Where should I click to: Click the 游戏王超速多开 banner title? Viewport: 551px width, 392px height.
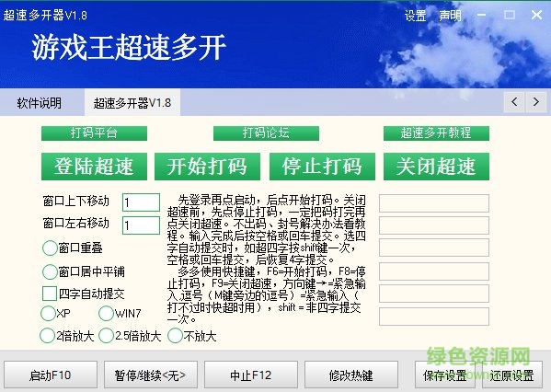[129, 48]
